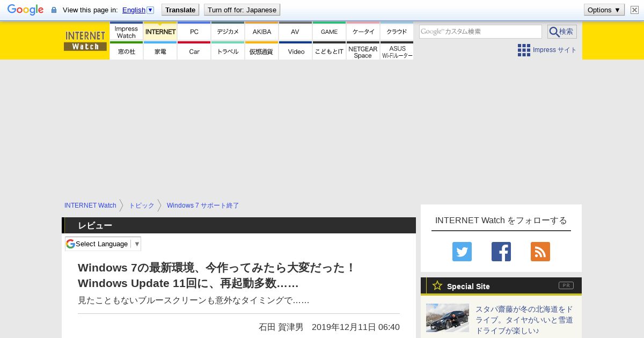Click the Translate button
This screenshot has width=644, height=338.
(180, 10)
